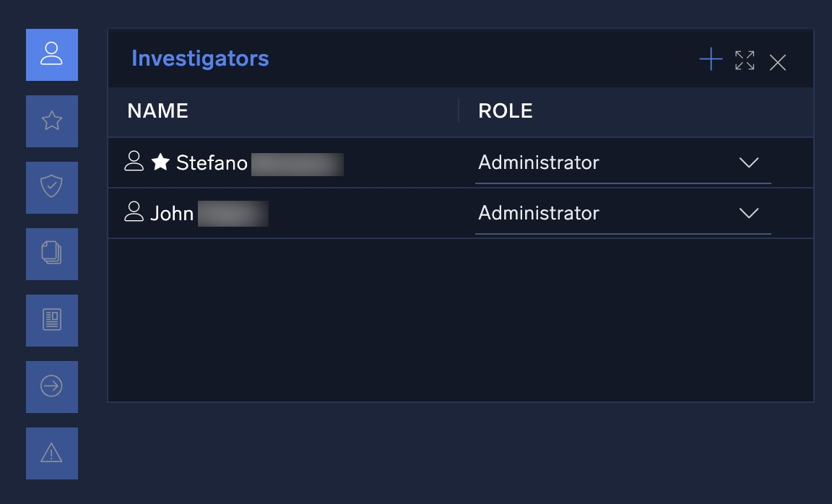Open John's Administrator role dropdown
Image resolution: width=832 pixels, height=504 pixels.
click(x=621, y=213)
